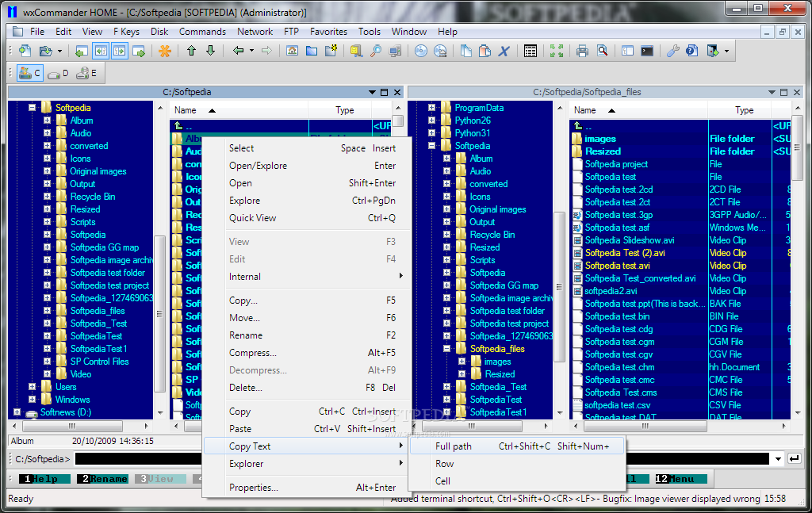Screen dimensions: 812x513
Task: Open the dropdown next to open-folder icon
Action: (59, 51)
